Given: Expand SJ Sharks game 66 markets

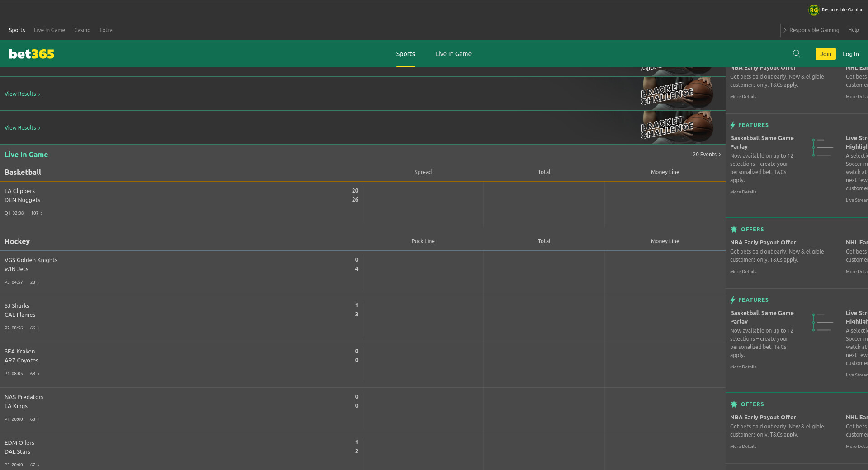Looking at the screenshot, I should click(35, 328).
